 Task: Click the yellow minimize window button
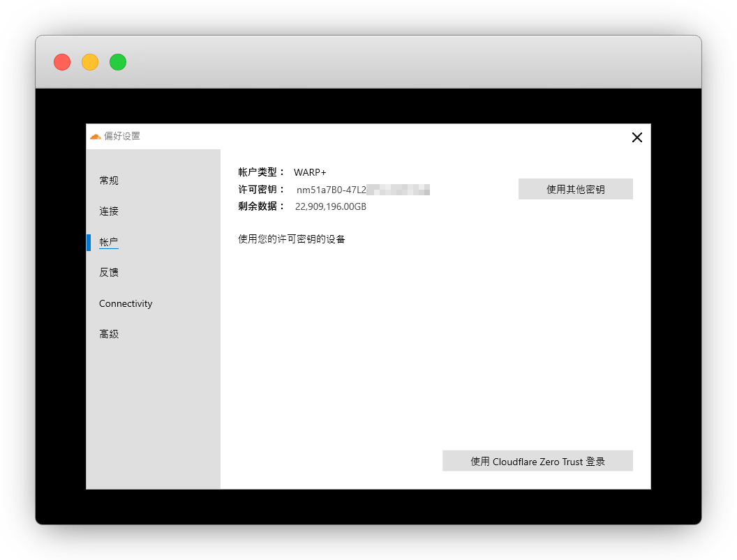coord(90,62)
